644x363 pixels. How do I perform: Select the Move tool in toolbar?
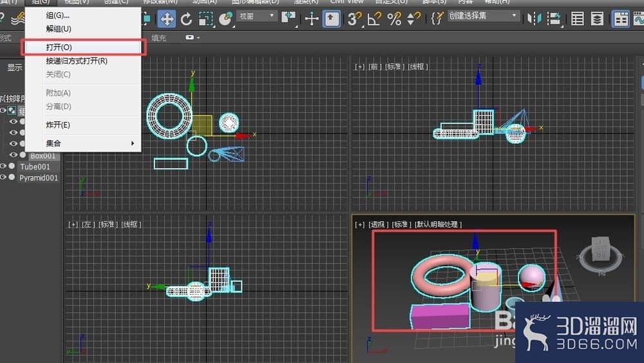pos(167,19)
